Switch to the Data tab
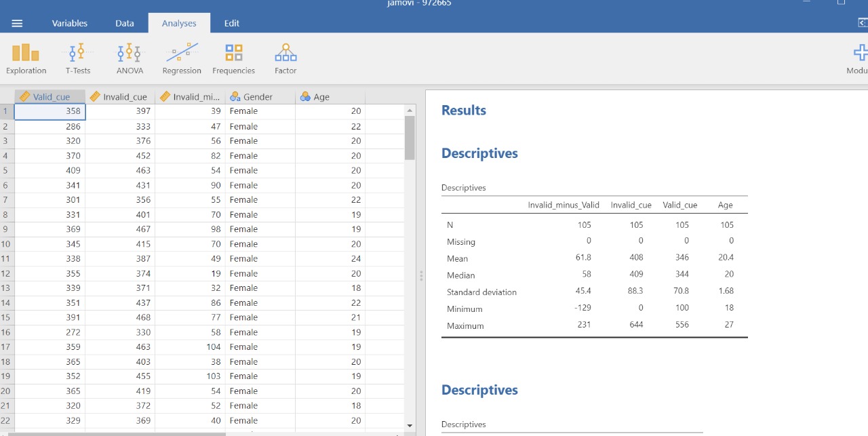868x436 pixels. pyautogui.click(x=125, y=23)
